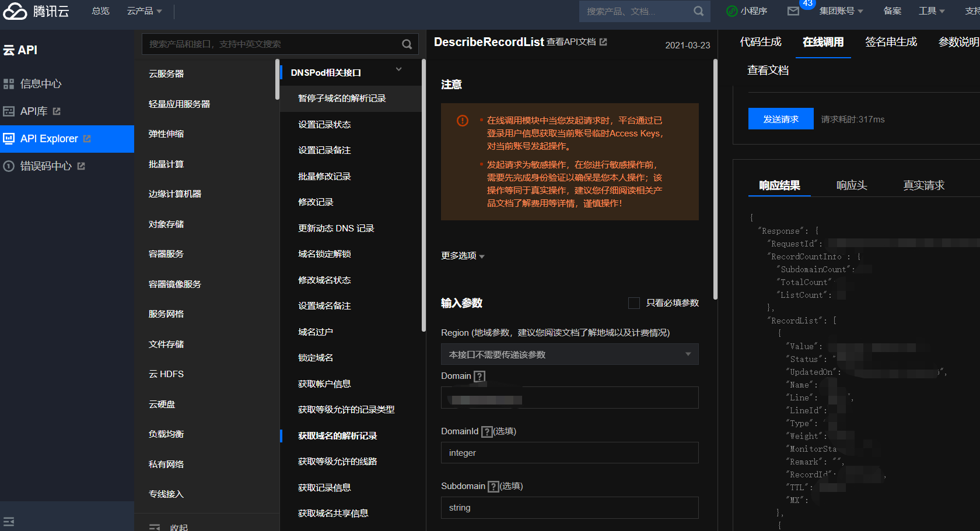980x531 pixels.
Task: Open the mail messages icon
Action: (x=793, y=11)
